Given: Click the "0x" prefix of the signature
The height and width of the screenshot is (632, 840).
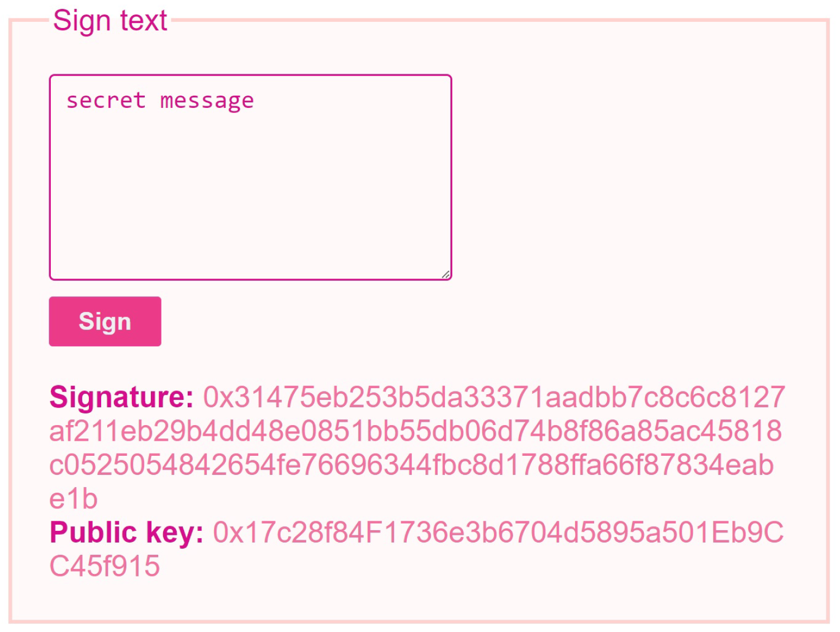Looking at the screenshot, I should click(x=218, y=397).
